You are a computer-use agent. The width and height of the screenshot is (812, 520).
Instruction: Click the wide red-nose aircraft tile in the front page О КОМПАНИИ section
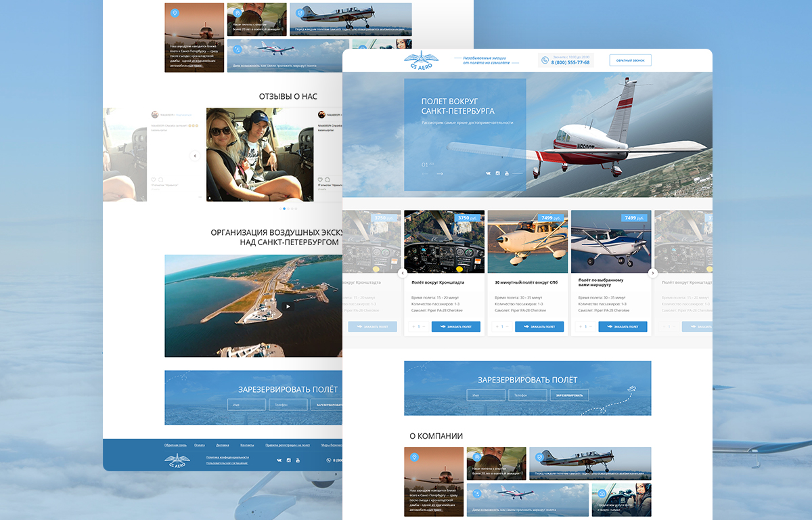pos(590,464)
